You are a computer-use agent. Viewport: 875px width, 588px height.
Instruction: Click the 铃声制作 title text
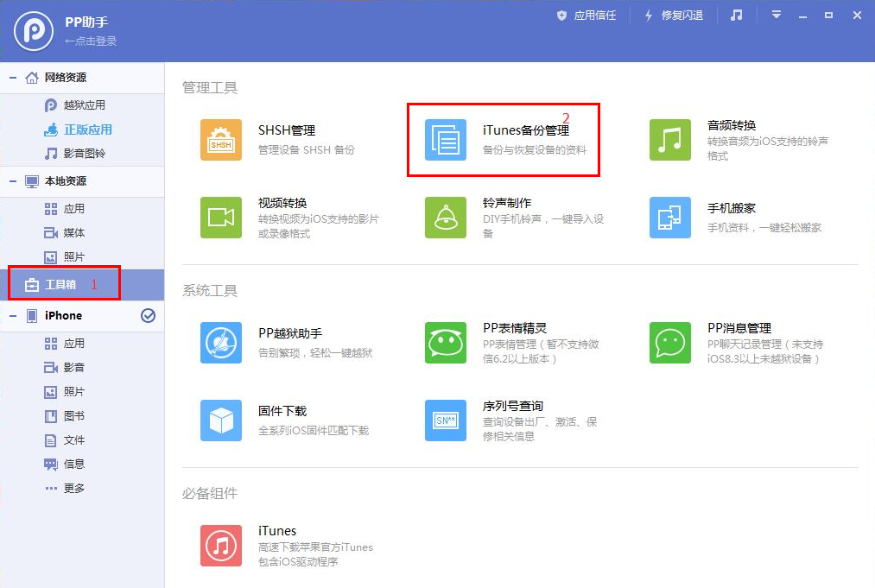[x=507, y=203]
